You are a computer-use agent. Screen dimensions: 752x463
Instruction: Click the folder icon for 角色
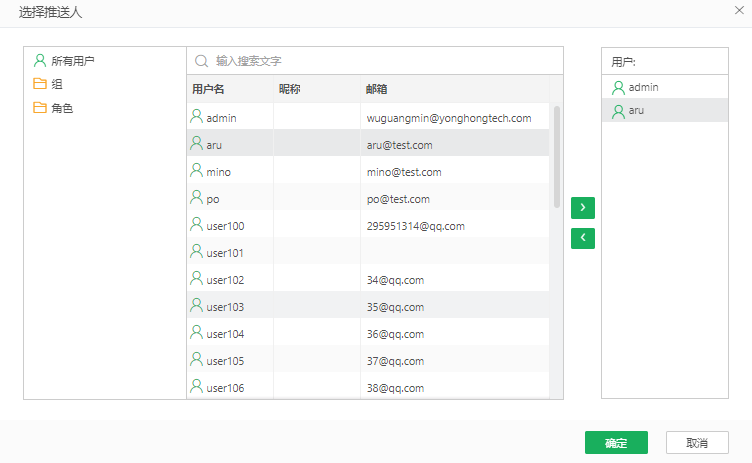click(x=40, y=107)
